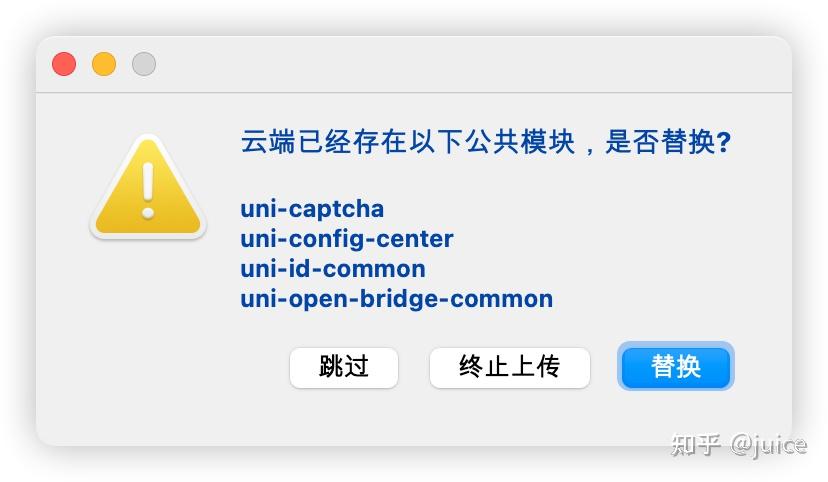
Task: Click the gap between 跳过 and 终止上传 buttons
Action: click(x=414, y=367)
